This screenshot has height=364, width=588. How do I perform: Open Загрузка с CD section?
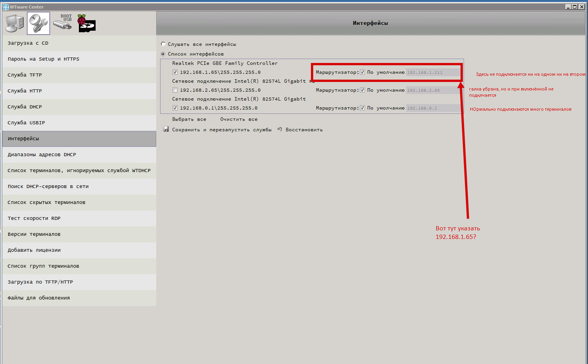point(79,43)
